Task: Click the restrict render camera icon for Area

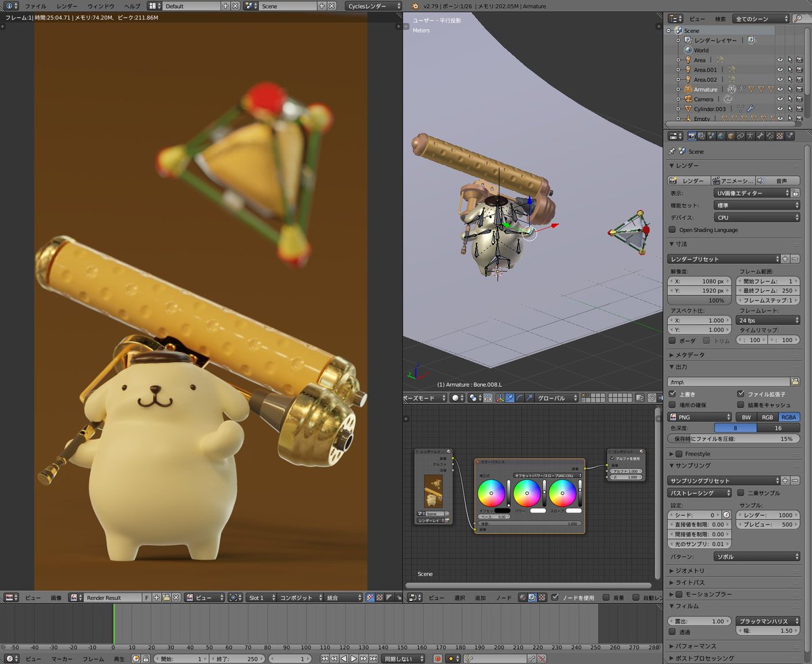Action: [x=800, y=60]
